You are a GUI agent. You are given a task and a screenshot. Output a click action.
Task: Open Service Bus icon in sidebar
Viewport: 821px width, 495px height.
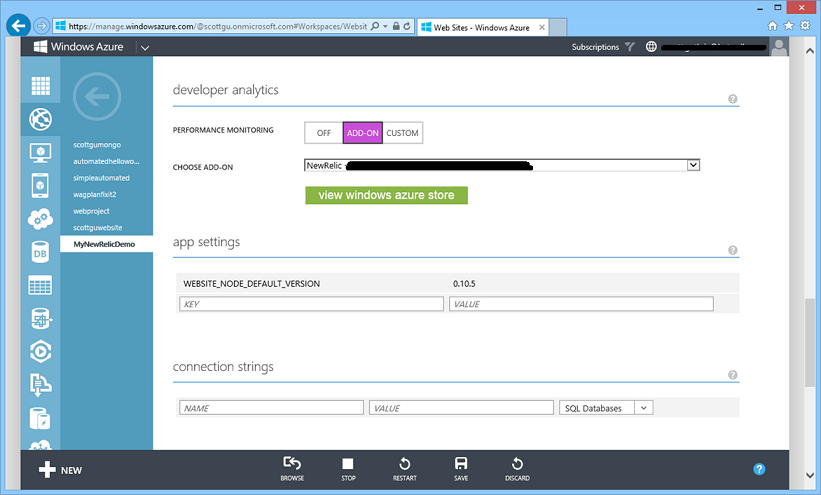coord(40,384)
